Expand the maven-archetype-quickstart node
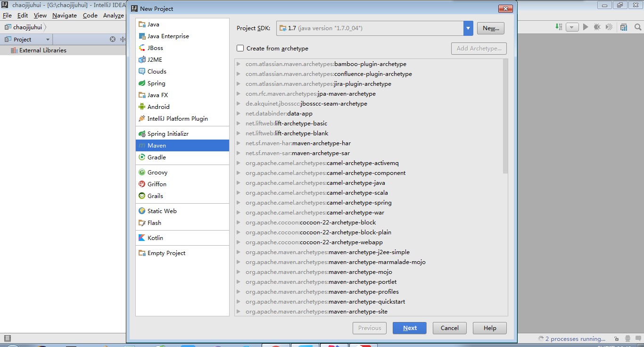 tap(239, 302)
